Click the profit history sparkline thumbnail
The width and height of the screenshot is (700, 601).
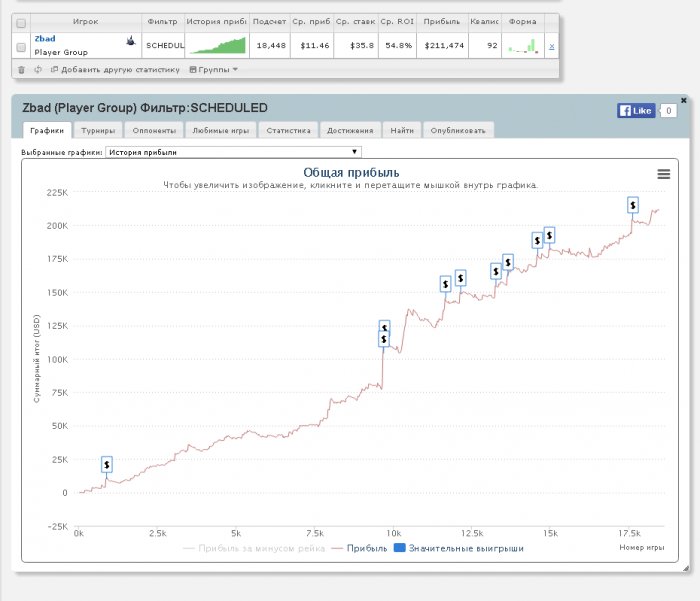pyautogui.click(x=218, y=46)
